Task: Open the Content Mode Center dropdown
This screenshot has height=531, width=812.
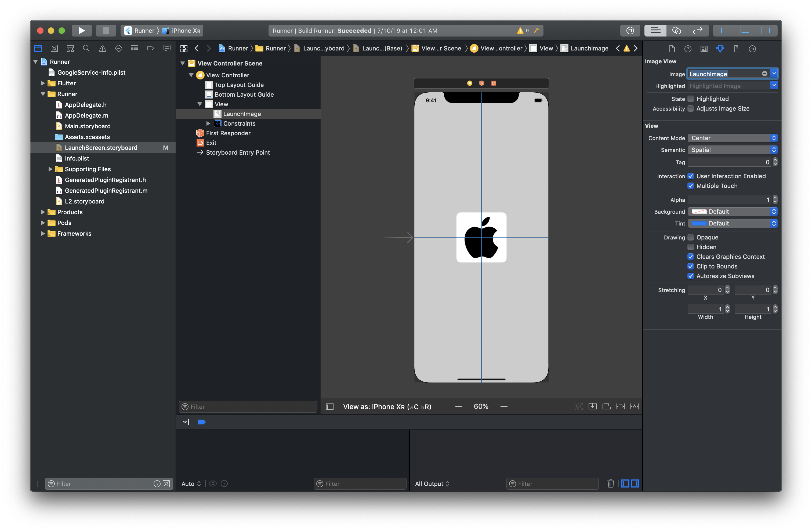Action: [733, 137]
